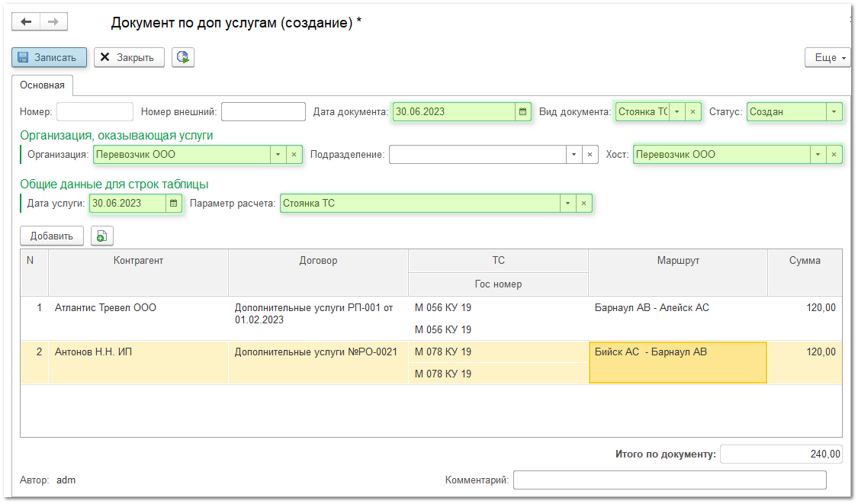Expand the Статус dropdown
The width and height of the screenshot is (858, 504).
tap(834, 112)
